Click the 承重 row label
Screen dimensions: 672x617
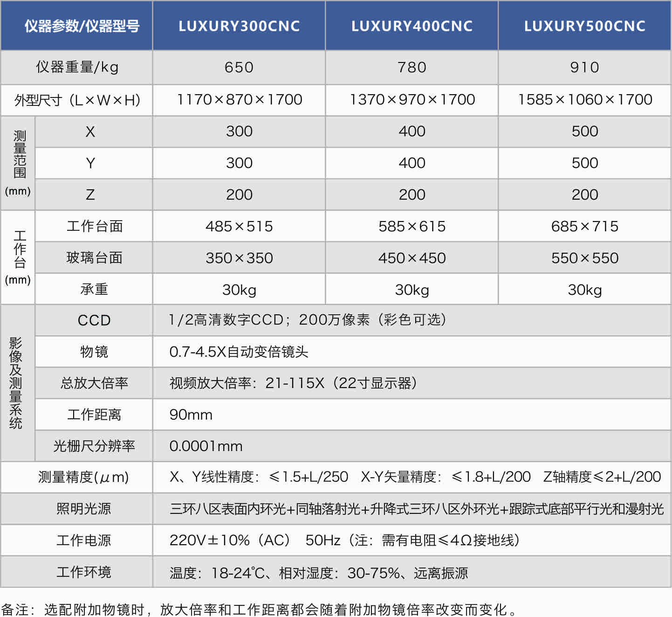tap(94, 290)
